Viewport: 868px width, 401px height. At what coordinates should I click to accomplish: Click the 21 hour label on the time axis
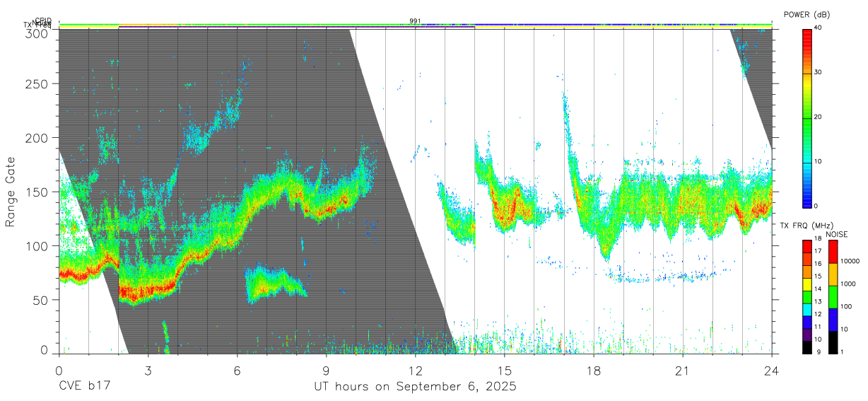click(x=683, y=370)
